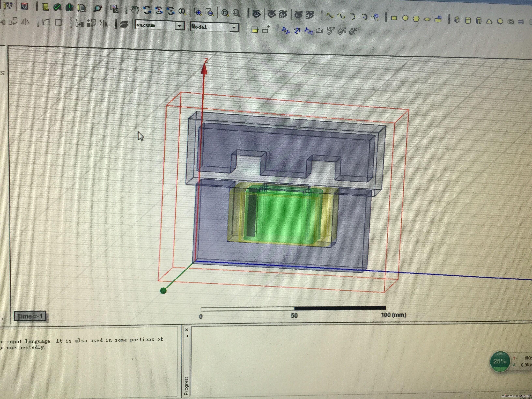
Task: Click the Edit Notes document icon
Action: click(x=82, y=8)
